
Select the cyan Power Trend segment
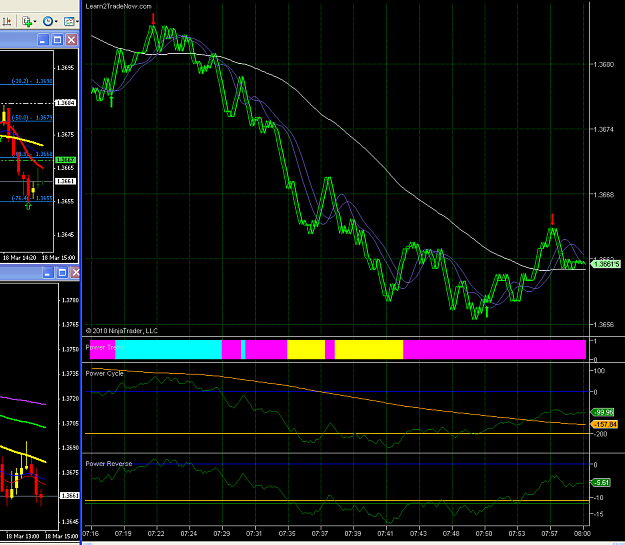tap(168, 349)
